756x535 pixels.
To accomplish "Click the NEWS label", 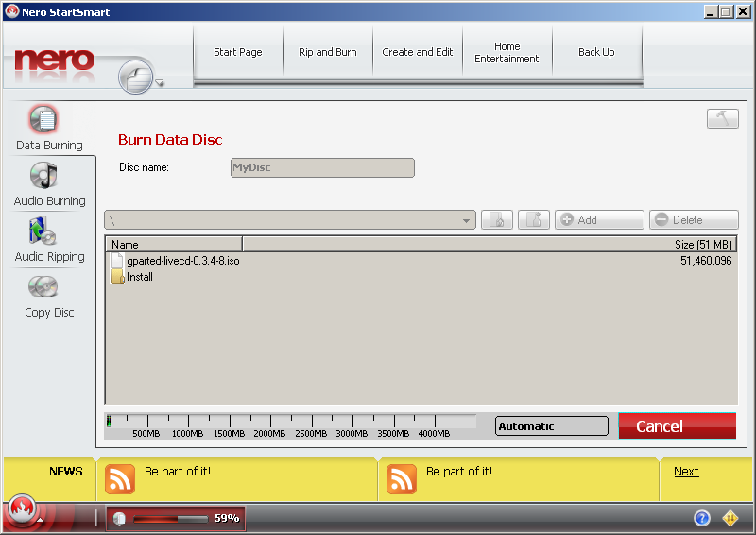I will coord(66,472).
